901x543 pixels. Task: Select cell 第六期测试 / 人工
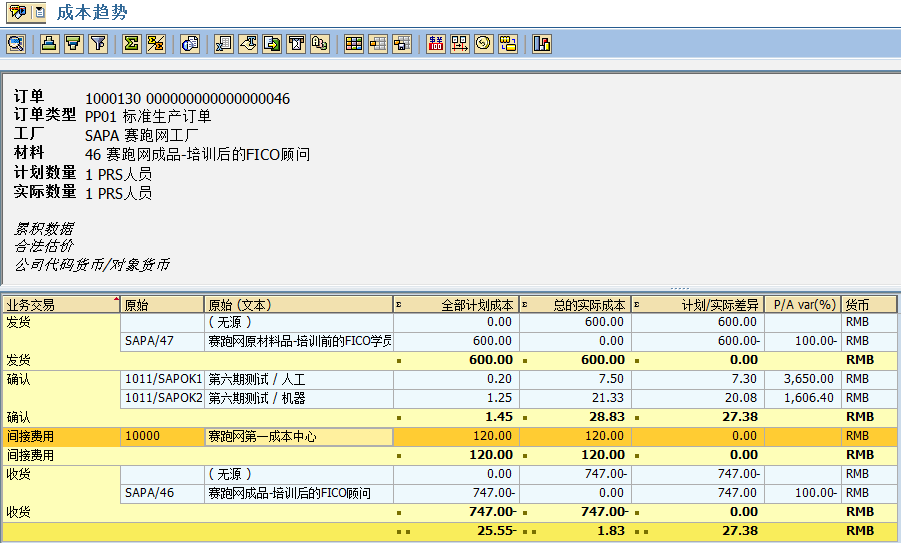[x=298, y=379]
